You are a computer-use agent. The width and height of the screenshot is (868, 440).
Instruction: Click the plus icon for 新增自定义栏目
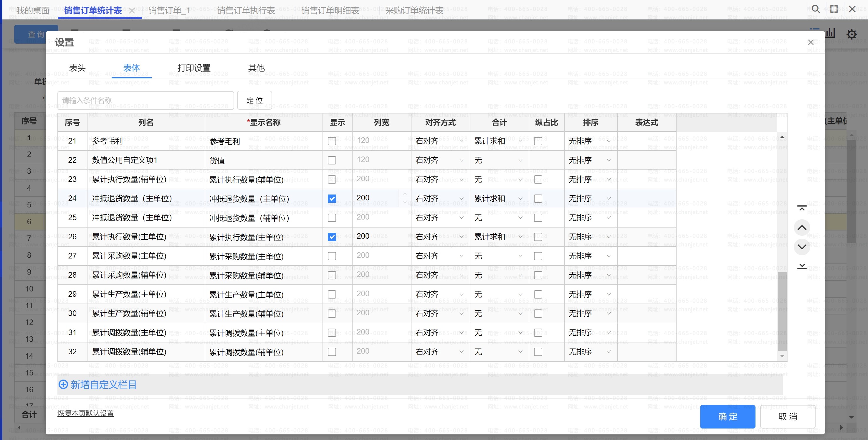63,384
